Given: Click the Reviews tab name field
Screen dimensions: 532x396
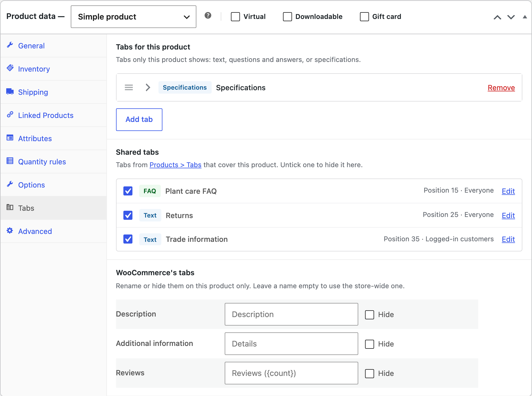Looking at the screenshot, I should pyautogui.click(x=291, y=373).
